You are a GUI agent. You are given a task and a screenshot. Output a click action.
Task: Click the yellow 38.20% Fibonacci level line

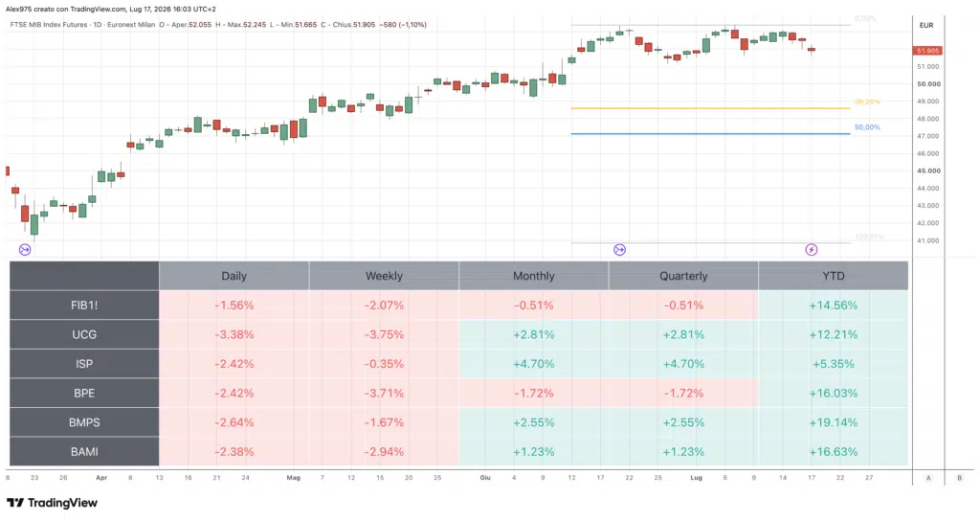click(x=711, y=108)
